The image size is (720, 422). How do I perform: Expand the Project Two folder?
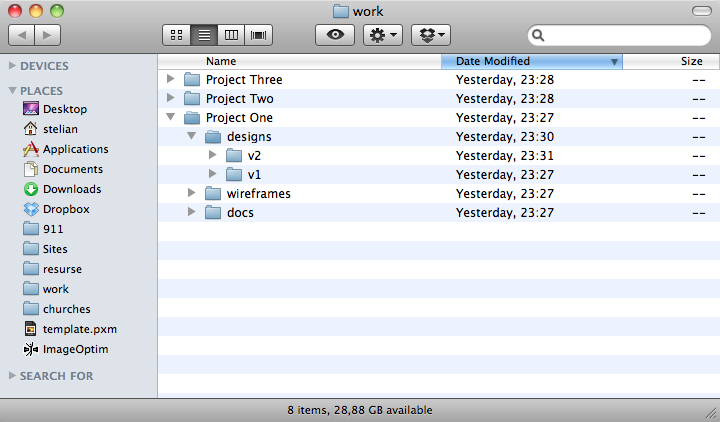[170, 98]
